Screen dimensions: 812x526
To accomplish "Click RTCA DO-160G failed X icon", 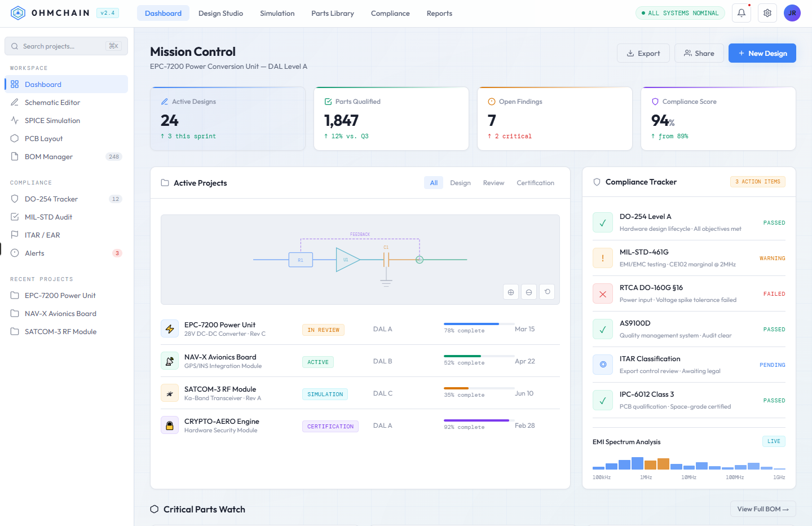I will (603, 293).
